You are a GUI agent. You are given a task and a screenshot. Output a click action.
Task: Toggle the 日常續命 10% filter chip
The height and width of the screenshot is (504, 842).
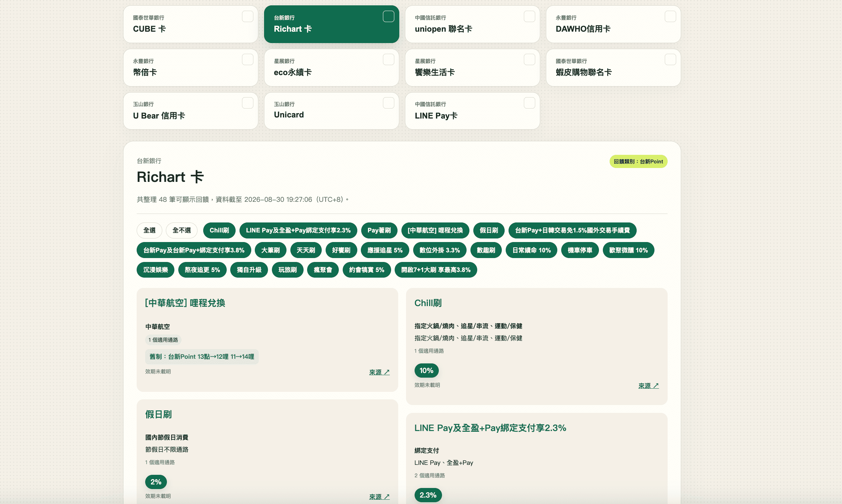(532, 250)
